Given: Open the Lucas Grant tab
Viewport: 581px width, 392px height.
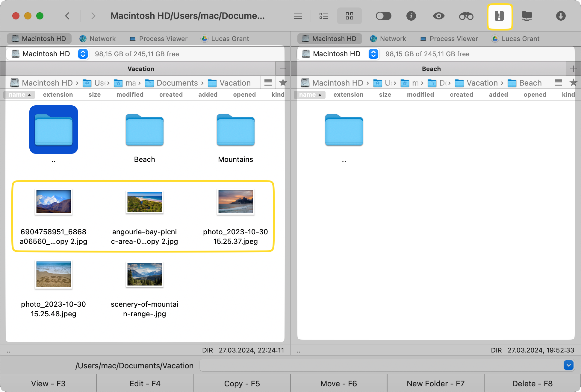Looking at the screenshot, I should 229,38.
